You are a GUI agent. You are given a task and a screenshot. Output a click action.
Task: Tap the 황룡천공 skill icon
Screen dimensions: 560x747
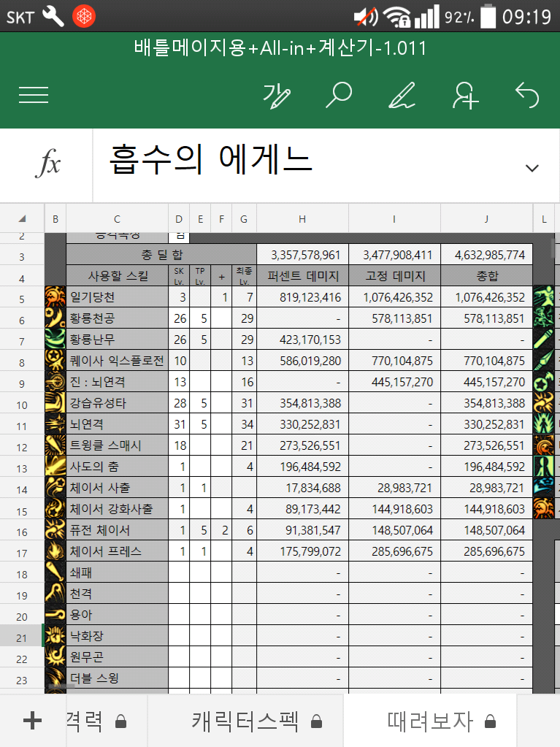tap(55, 318)
